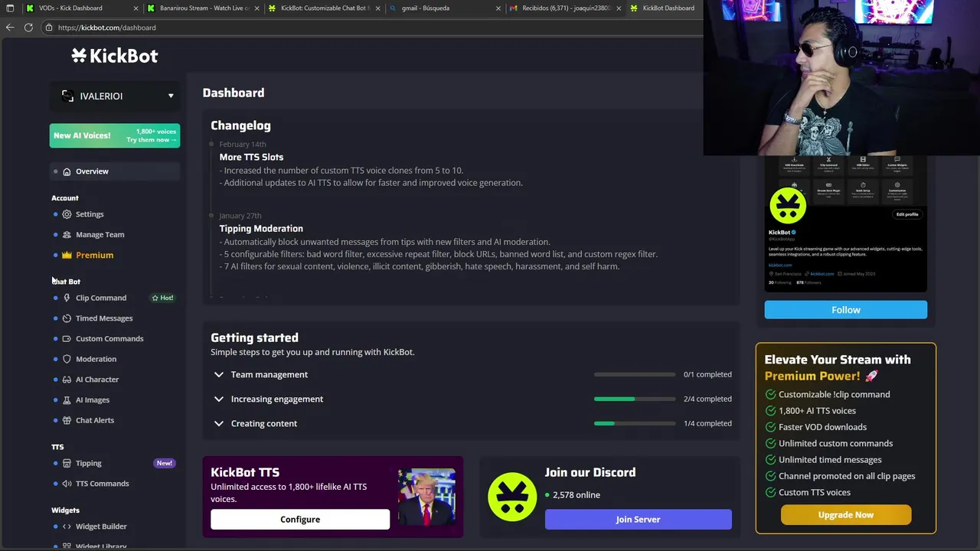
Task: Open the IVALERIOI channel dropdown
Action: (x=171, y=96)
